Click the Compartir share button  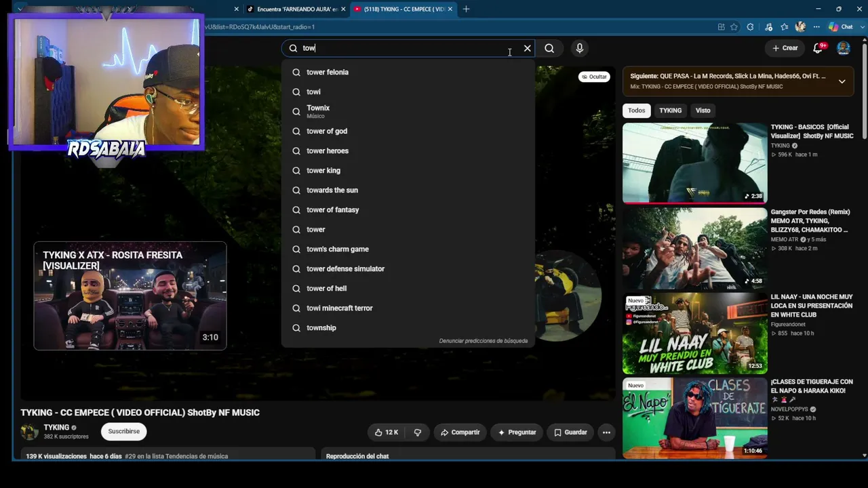click(460, 432)
